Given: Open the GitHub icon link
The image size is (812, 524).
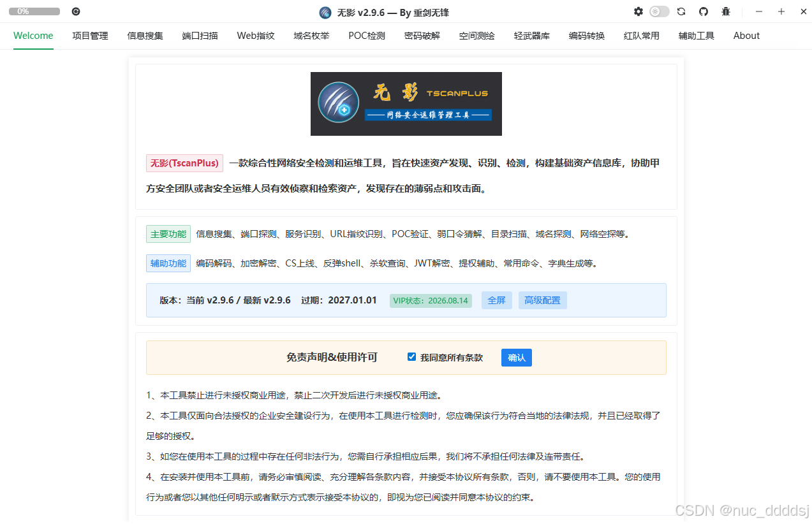Looking at the screenshot, I should (x=704, y=11).
